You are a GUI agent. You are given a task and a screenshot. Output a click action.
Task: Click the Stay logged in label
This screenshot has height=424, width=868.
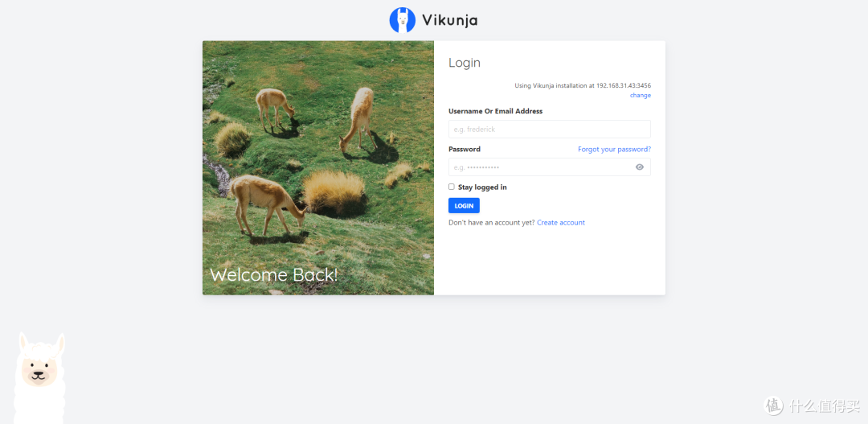tap(482, 187)
